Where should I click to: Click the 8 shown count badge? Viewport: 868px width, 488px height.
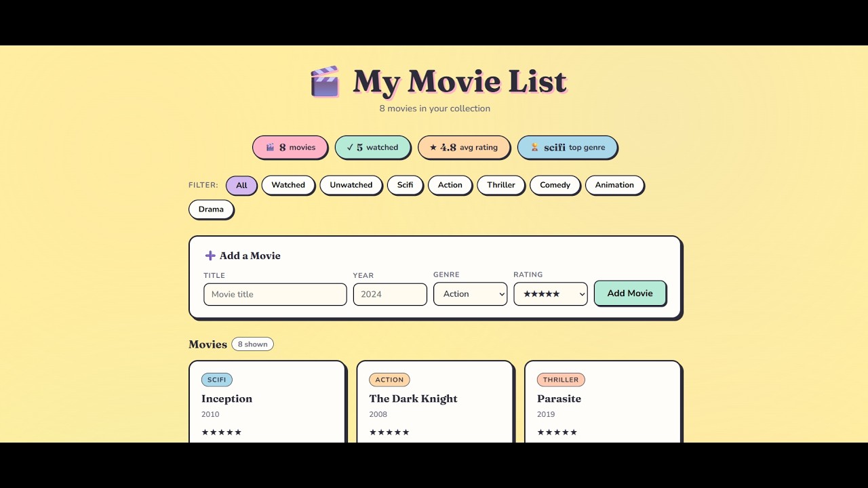click(x=252, y=344)
